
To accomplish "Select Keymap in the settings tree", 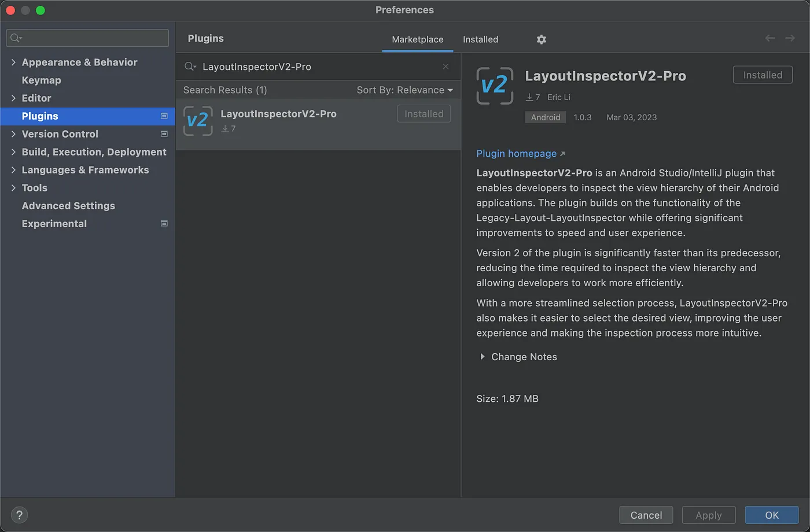I will pos(41,80).
